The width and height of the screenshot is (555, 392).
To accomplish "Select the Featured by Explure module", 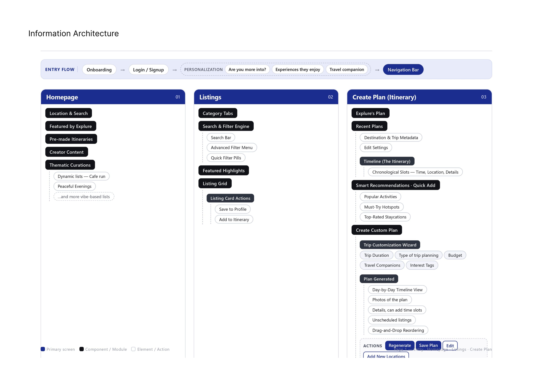I will coord(71,126).
